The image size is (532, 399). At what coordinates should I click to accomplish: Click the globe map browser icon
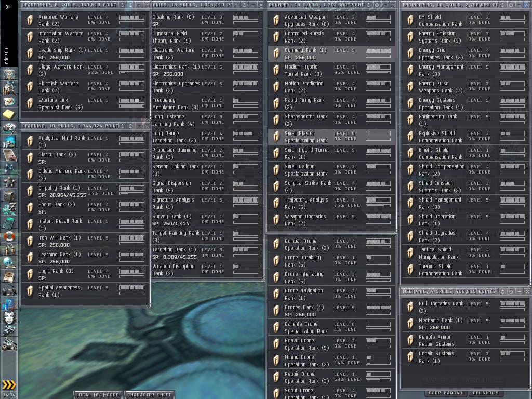click(9, 263)
